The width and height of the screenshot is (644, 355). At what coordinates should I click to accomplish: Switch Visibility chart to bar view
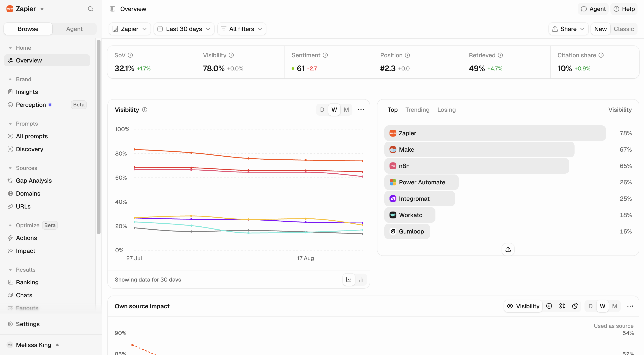(361, 280)
